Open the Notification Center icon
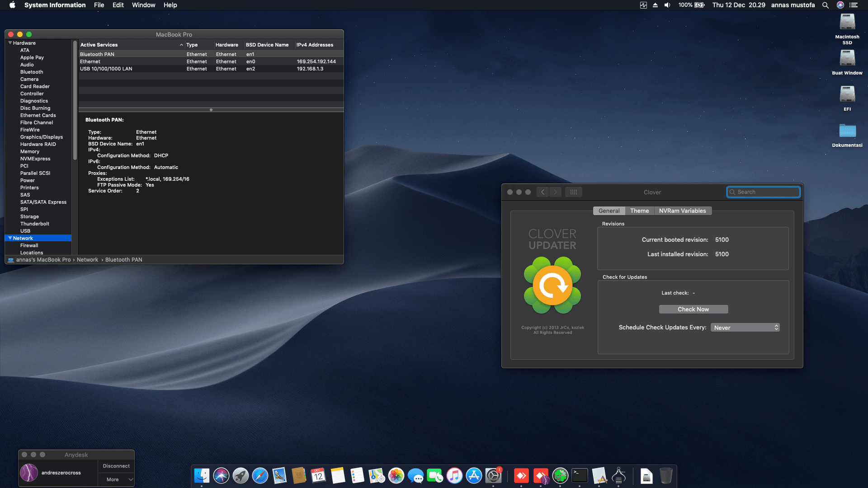868x488 pixels. click(854, 5)
